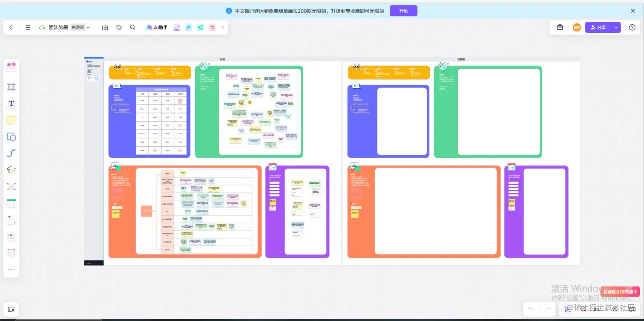Click the Undo arrow

click(531, 309)
